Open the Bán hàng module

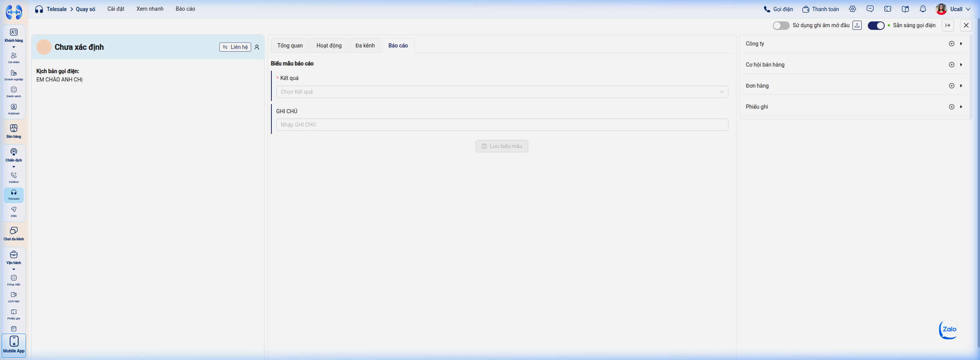(14, 131)
